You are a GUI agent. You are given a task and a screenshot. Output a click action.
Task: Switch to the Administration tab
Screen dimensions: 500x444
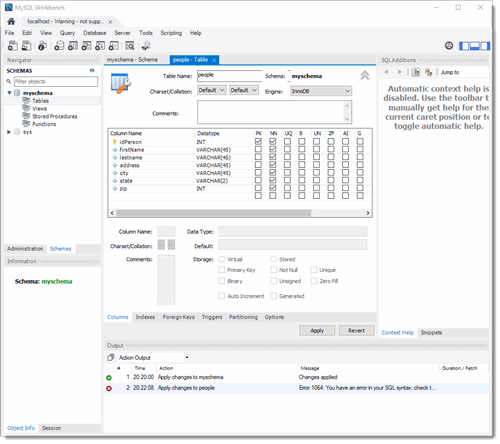[25, 249]
